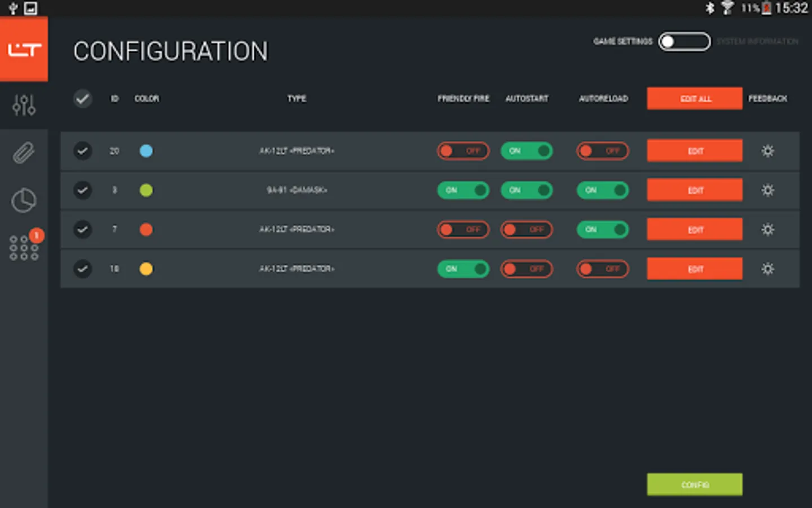Enable Autostart for ID 7
812x508 pixels.
[x=527, y=230]
